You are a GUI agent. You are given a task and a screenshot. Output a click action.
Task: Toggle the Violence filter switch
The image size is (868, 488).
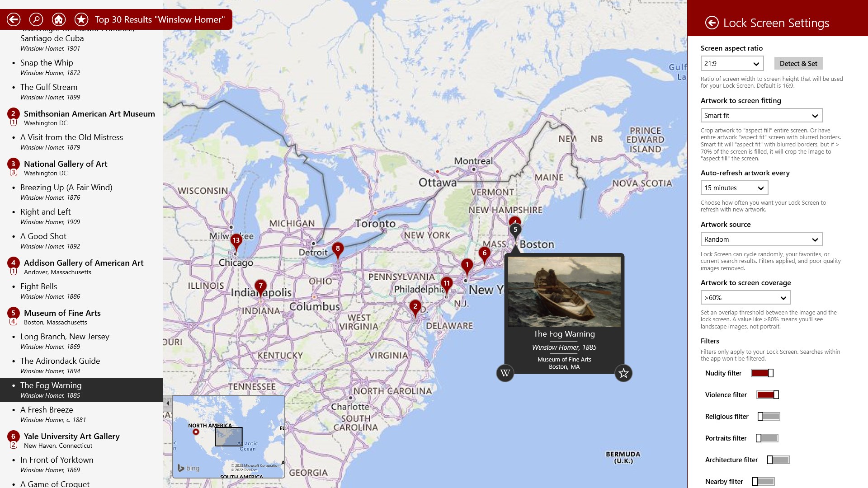point(768,394)
